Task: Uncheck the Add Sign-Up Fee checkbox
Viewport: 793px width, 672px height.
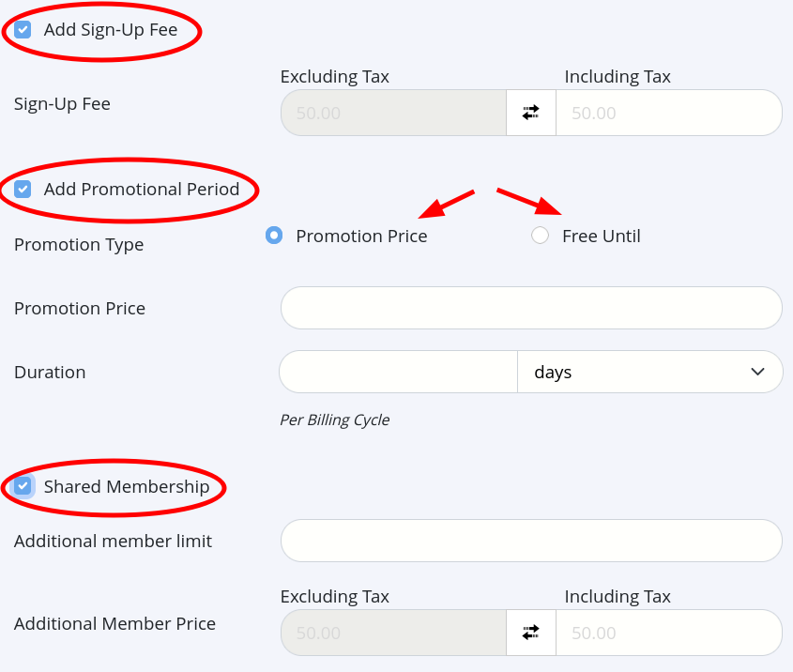Action: point(23,30)
